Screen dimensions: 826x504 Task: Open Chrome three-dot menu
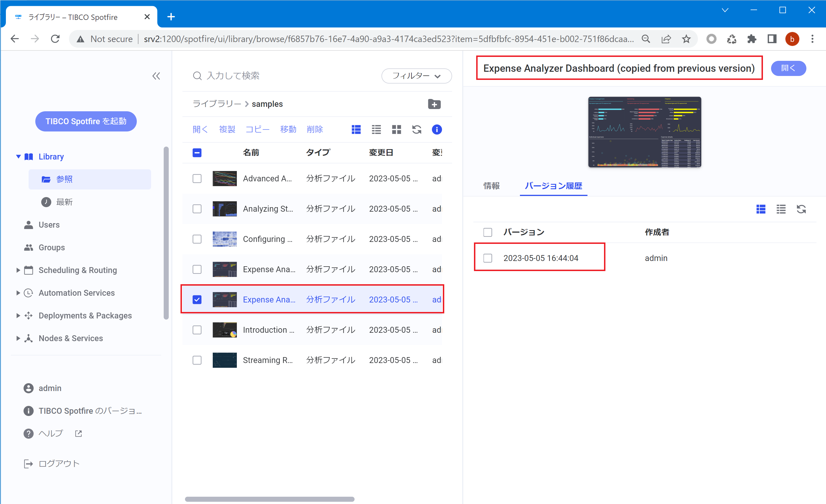pyautogui.click(x=812, y=39)
